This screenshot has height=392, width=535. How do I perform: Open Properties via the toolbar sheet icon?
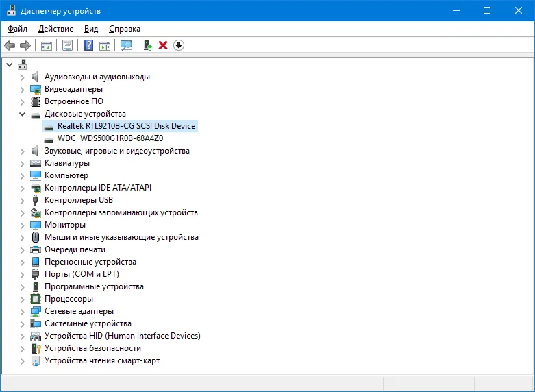pyautogui.click(x=67, y=45)
